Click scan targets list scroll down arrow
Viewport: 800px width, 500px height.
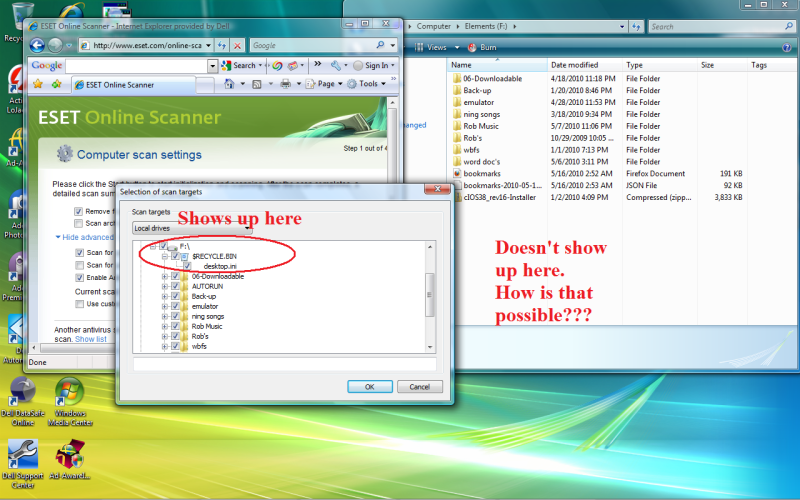pyautogui.click(x=430, y=347)
